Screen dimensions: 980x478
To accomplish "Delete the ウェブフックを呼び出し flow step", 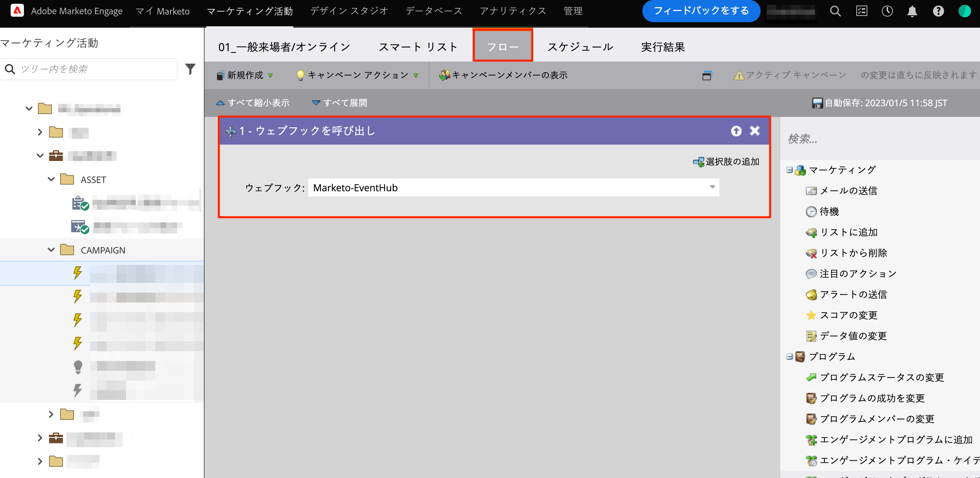I will tap(754, 131).
